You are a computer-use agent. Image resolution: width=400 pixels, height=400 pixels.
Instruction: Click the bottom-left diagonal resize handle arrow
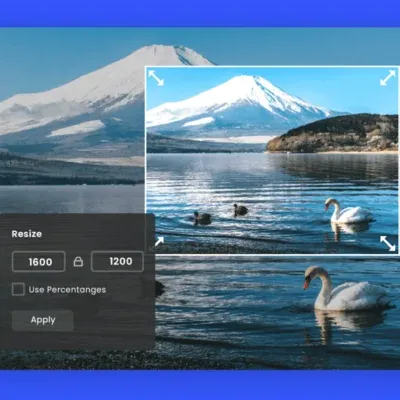tap(159, 241)
